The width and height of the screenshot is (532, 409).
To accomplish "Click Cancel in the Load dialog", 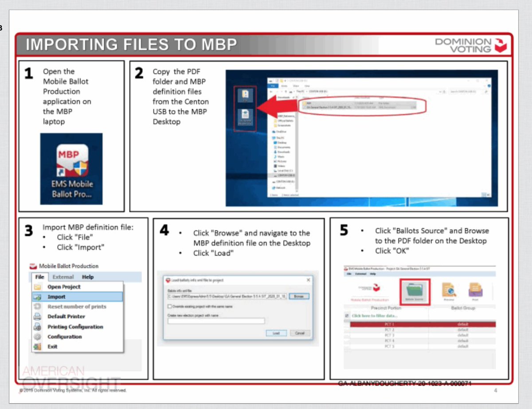I will (x=300, y=333).
